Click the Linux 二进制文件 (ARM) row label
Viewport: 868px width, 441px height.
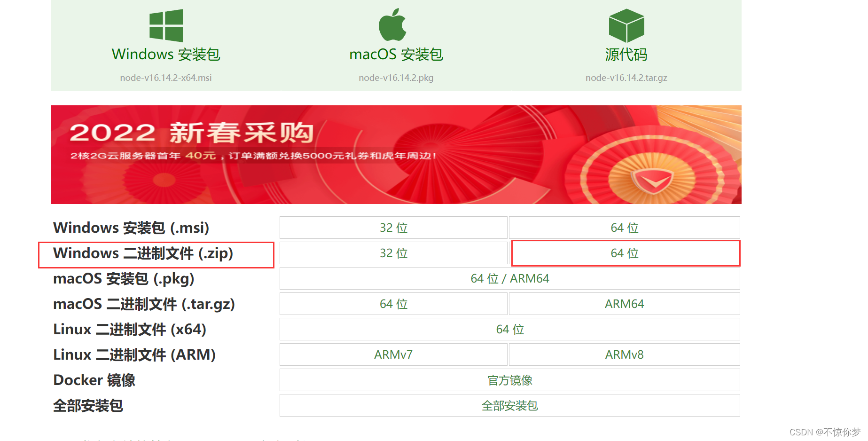tap(134, 354)
